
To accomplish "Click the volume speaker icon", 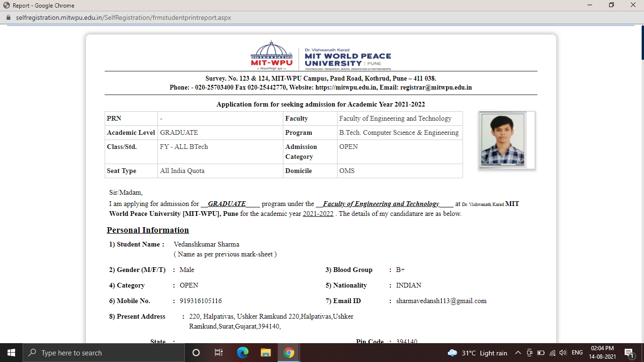I will (562, 353).
